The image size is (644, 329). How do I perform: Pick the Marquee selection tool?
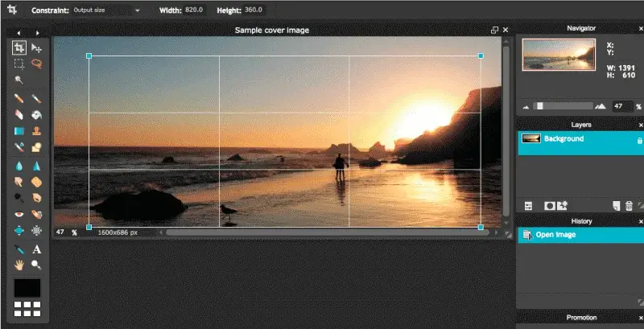tap(19, 64)
